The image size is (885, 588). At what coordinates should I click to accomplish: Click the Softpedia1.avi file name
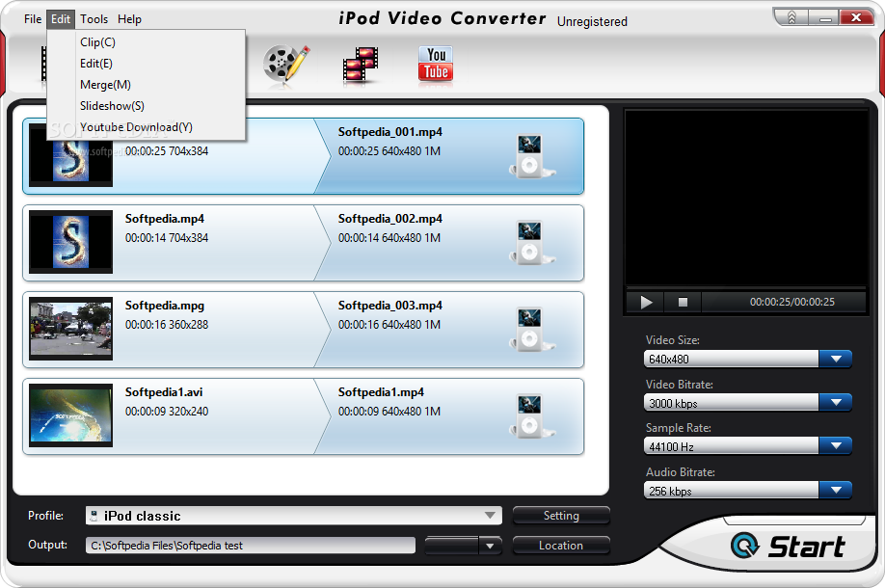(164, 392)
